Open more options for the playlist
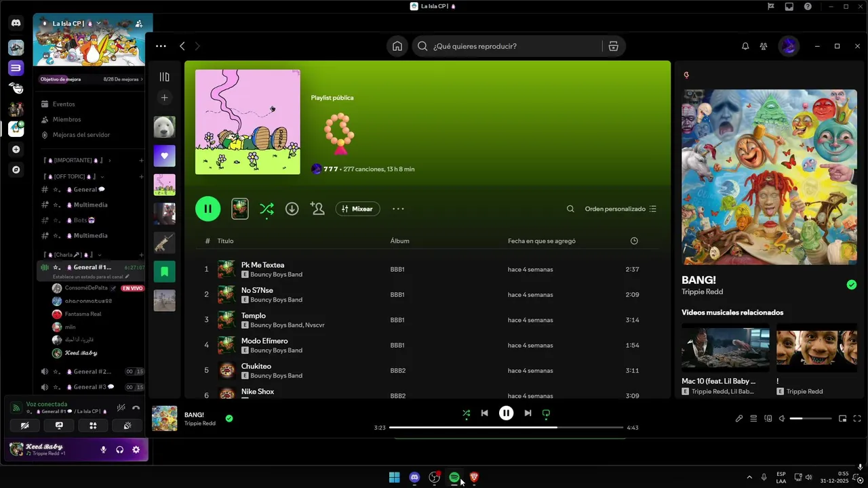Viewport: 868px width, 488px height. tap(398, 209)
